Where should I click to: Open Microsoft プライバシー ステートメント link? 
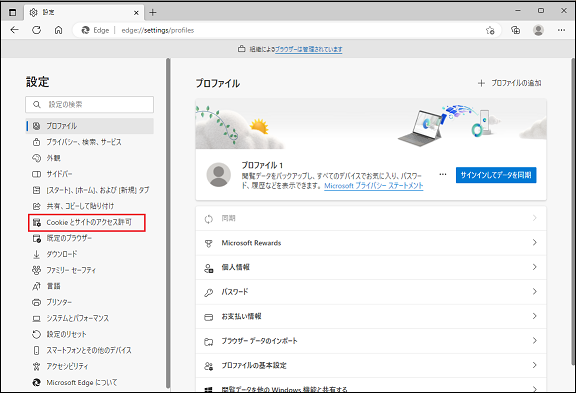click(x=374, y=186)
